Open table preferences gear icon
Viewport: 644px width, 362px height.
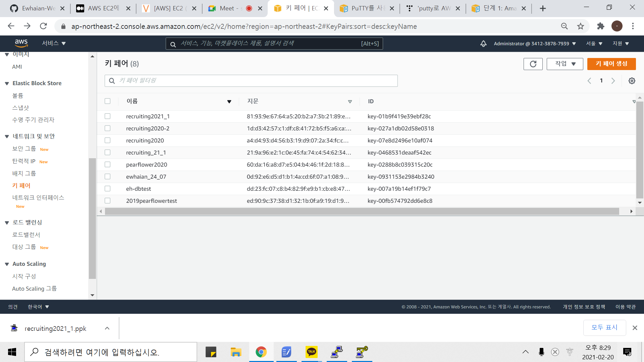(x=632, y=81)
